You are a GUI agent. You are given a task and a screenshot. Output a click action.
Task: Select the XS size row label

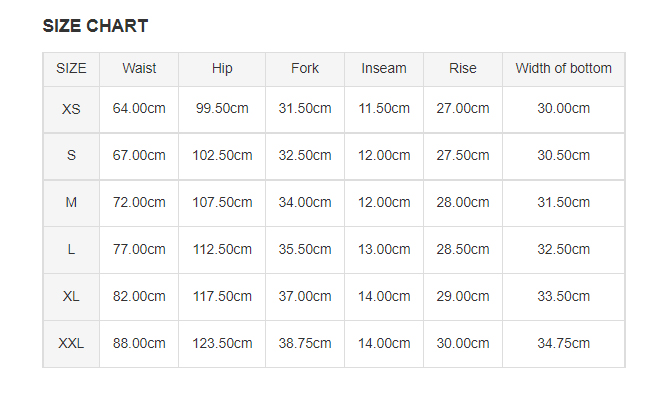71,109
